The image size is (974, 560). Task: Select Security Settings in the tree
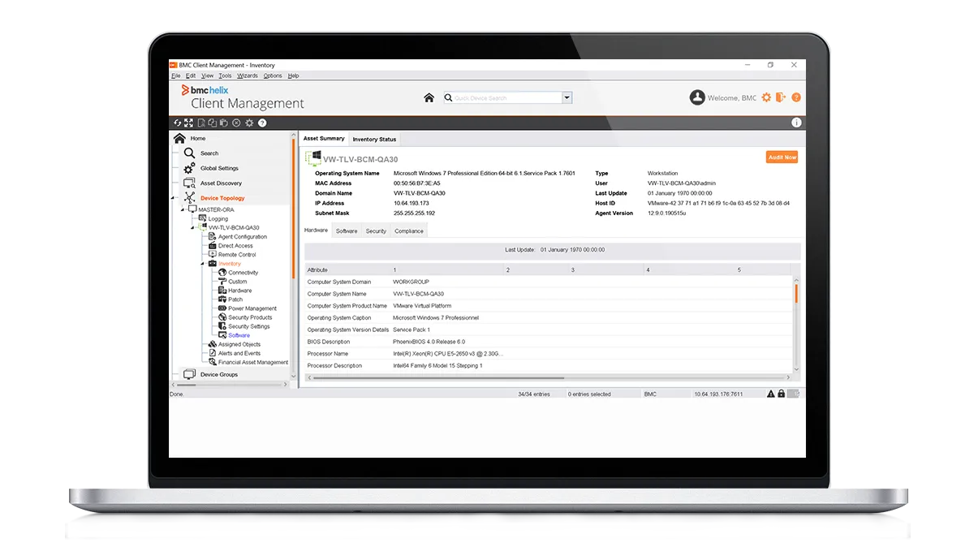click(x=249, y=326)
